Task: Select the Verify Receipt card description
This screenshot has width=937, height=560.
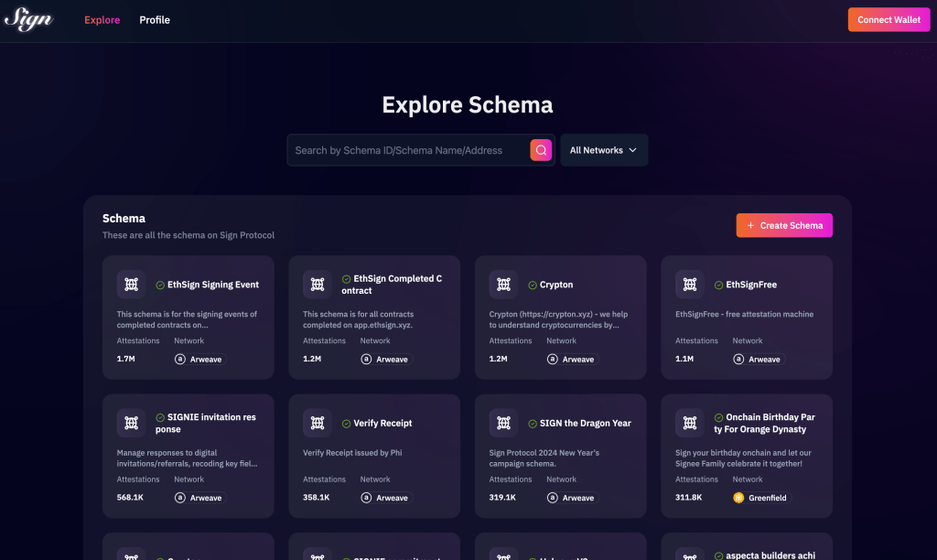Action: tap(352, 453)
